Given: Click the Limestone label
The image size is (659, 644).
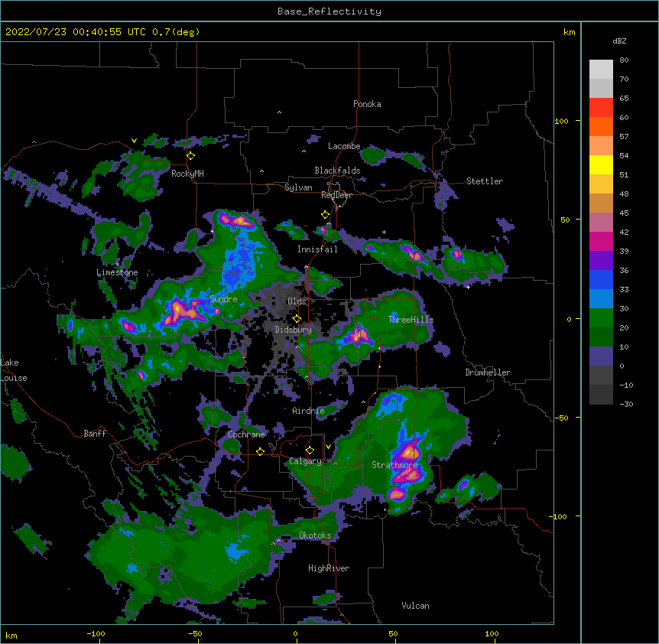Looking at the screenshot, I should [117, 272].
